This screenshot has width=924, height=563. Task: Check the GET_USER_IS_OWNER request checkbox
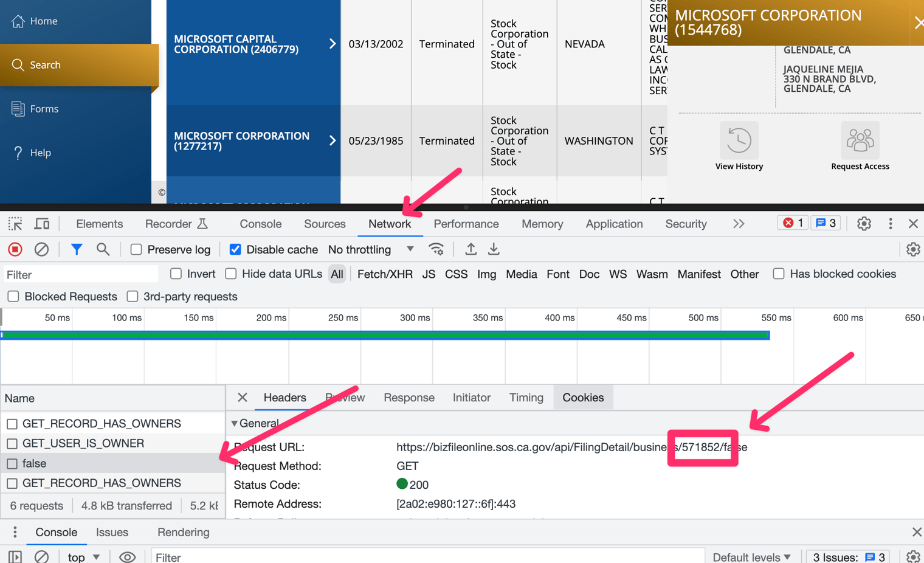[x=12, y=443]
